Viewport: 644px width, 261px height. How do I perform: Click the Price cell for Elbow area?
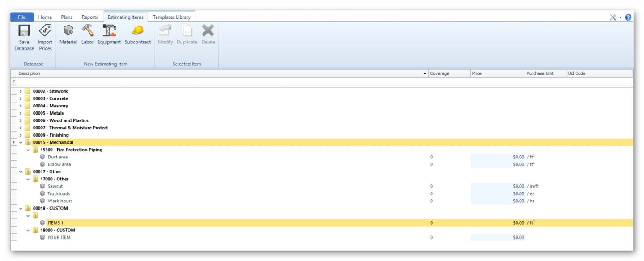click(498, 164)
